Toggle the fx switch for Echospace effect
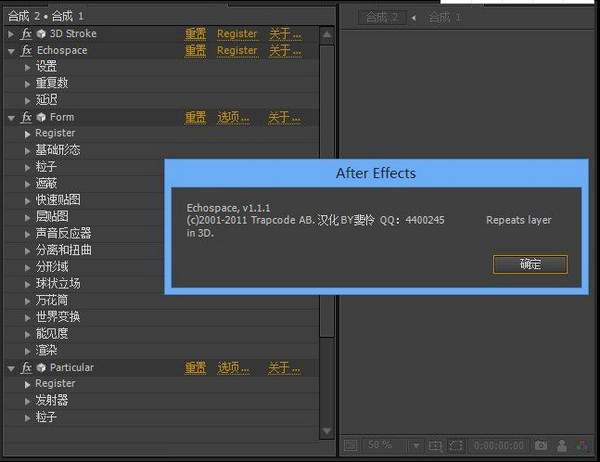Viewport: 600px width, 462px height. [x=26, y=51]
